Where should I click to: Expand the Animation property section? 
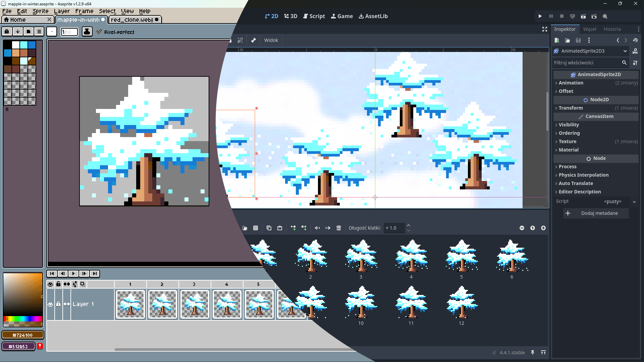(571, 83)
